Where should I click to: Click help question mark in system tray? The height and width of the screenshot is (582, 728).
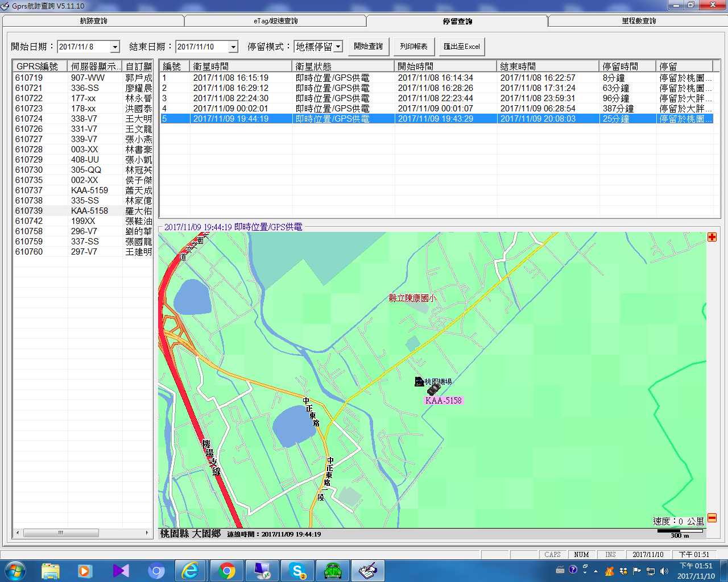tap(573, 569)
